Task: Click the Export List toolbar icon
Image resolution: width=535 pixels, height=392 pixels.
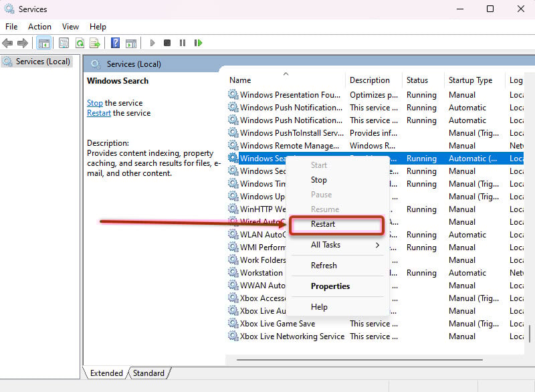Action: pyautogui.click(x=95, y=43)
